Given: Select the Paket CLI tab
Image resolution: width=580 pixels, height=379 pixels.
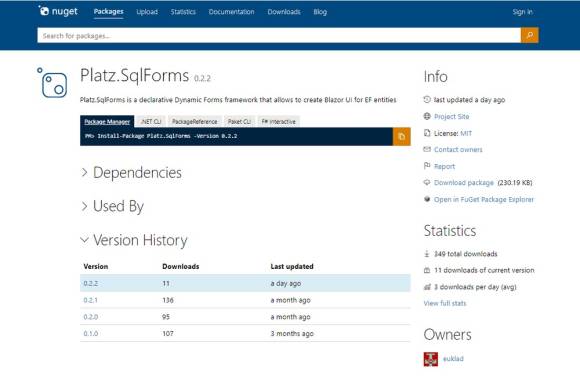Looking at the screenshot, I should pos(239,122).
